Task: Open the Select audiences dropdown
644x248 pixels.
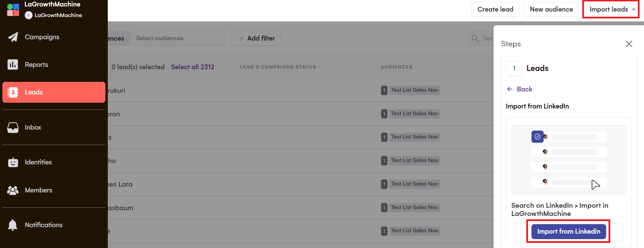Action: [x=178, y=38]
